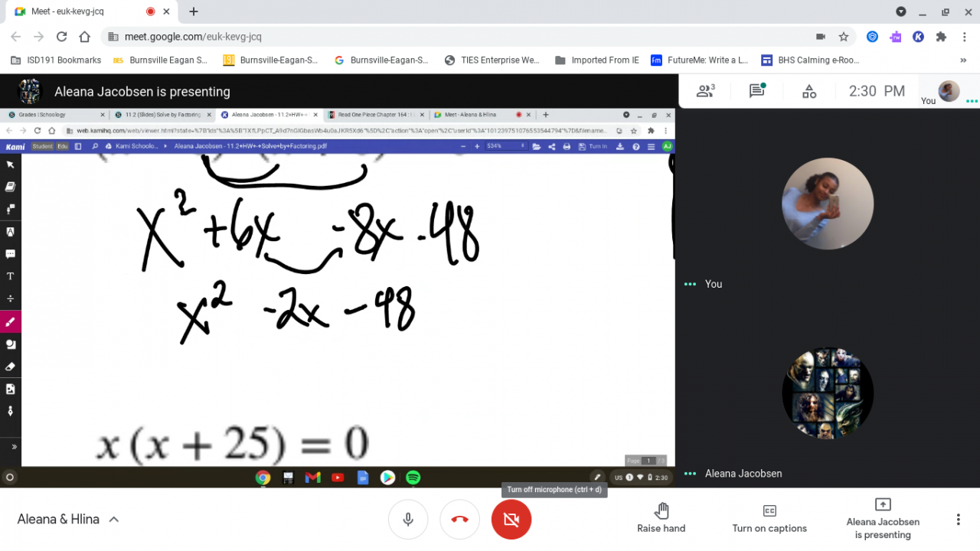Open the ISD191 Bookmarks bookmark
The image size is (980, 551).
[x=57, y=60]
